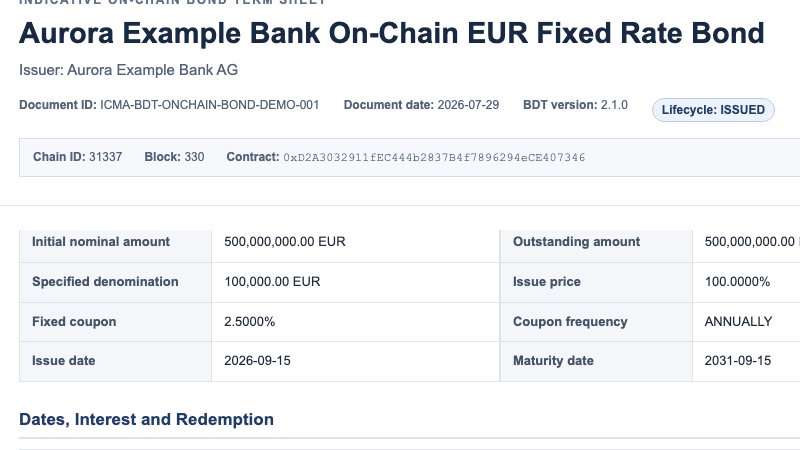Viewport: 800px width, 450px height.
Task: Click the Outstanding amount label
Action: pos(577,241)
